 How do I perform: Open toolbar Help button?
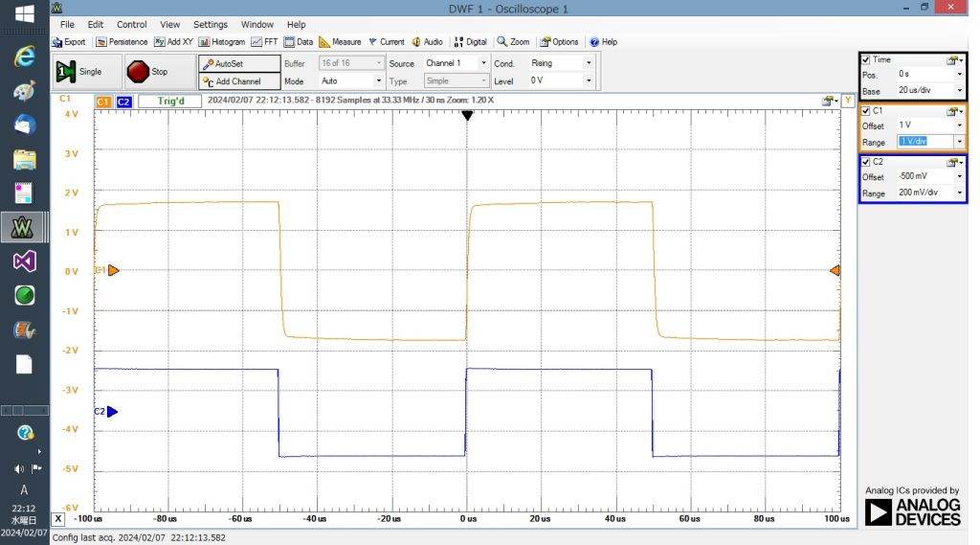[603, 42]
